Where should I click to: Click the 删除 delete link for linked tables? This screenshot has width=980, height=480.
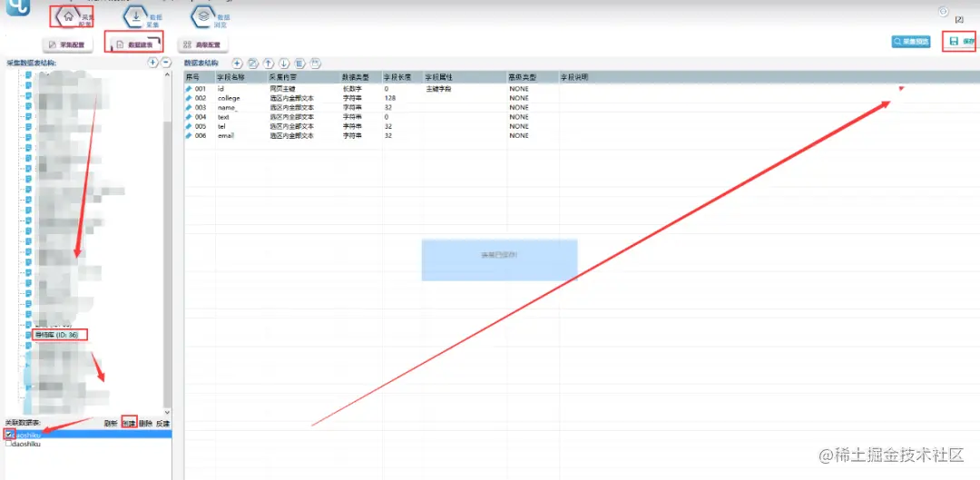coord(145,423)
